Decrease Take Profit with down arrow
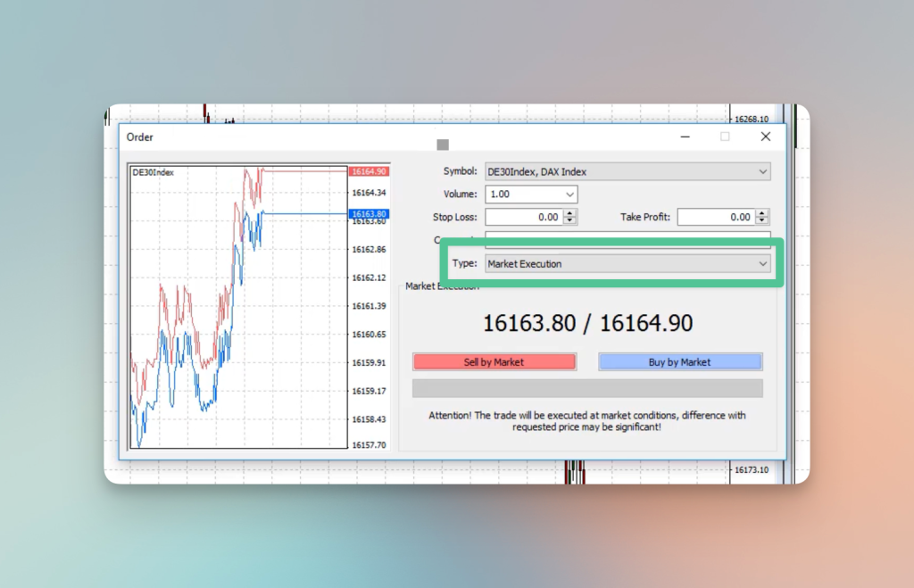Screen dimensions: 914x588 762,221
